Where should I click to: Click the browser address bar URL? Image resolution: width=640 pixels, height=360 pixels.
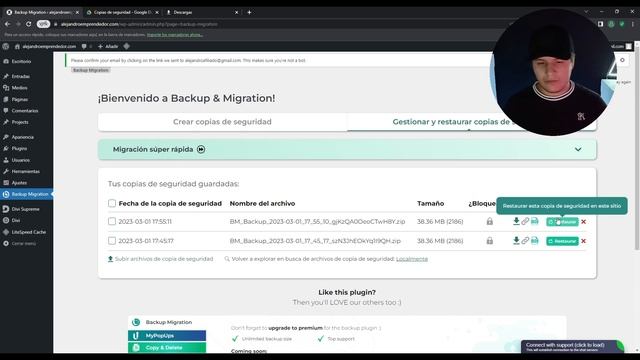tap(139, 24)
